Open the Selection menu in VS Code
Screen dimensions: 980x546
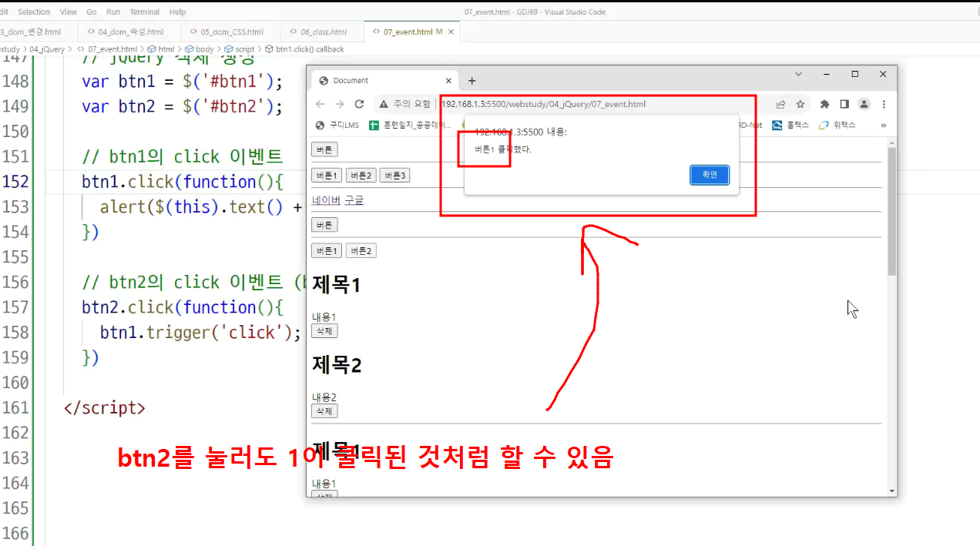[34, 12]
